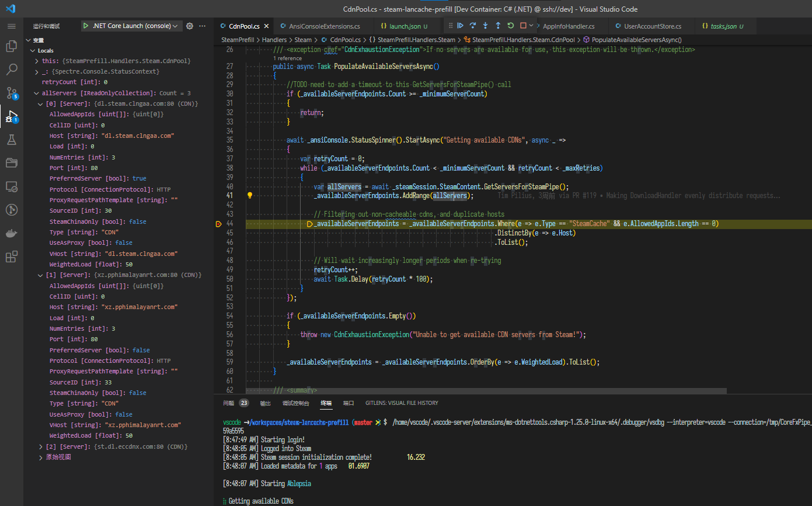
Task: Open the Run and Debug view
Action: pos(11,116)
